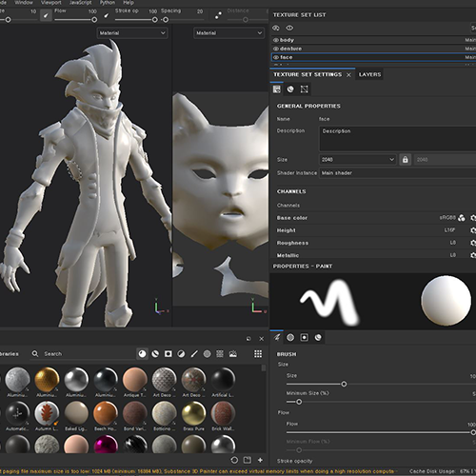Expand the 2D viewport Material dropdown
This screenshot has width=476, height=476.
(x=228, y=33)
